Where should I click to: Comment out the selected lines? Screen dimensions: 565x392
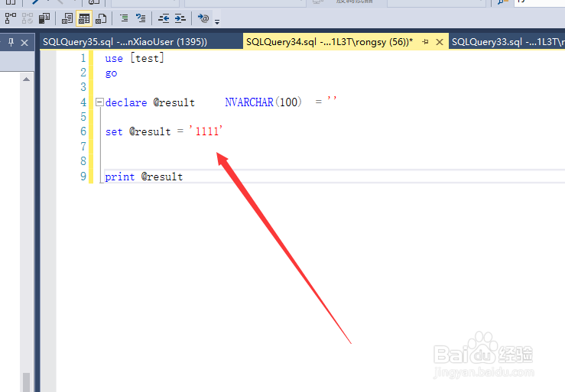point(124,18)
